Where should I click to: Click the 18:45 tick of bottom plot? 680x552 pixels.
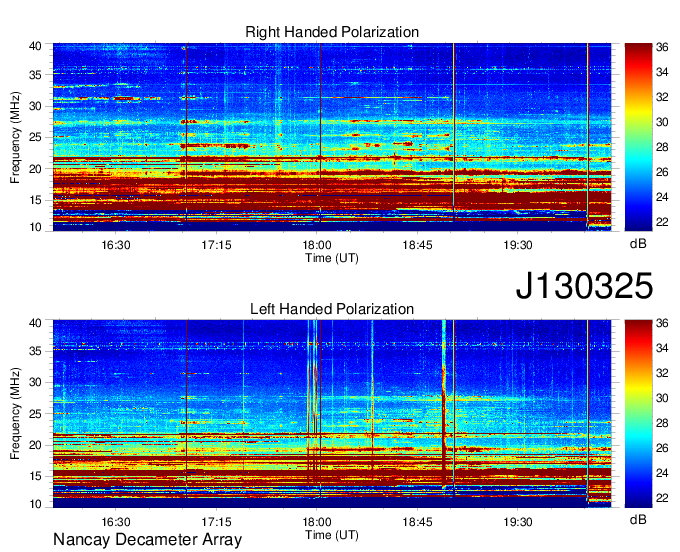[417, 522]
